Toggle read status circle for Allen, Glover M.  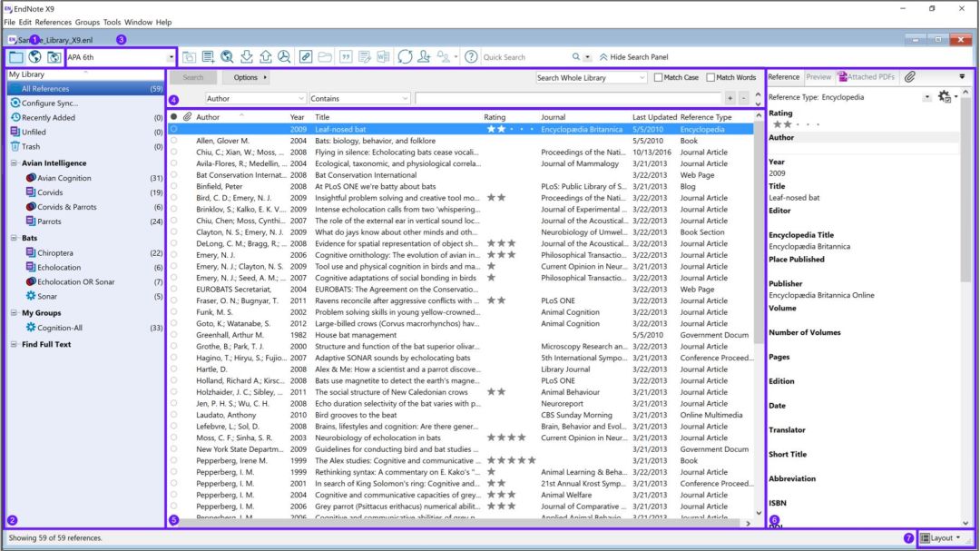click(x=173, y=141)
